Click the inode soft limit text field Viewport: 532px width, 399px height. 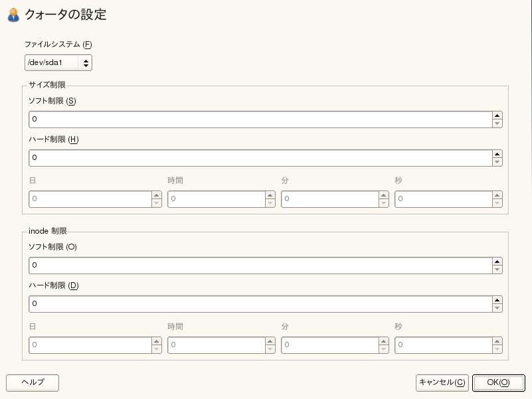(260, 266)
